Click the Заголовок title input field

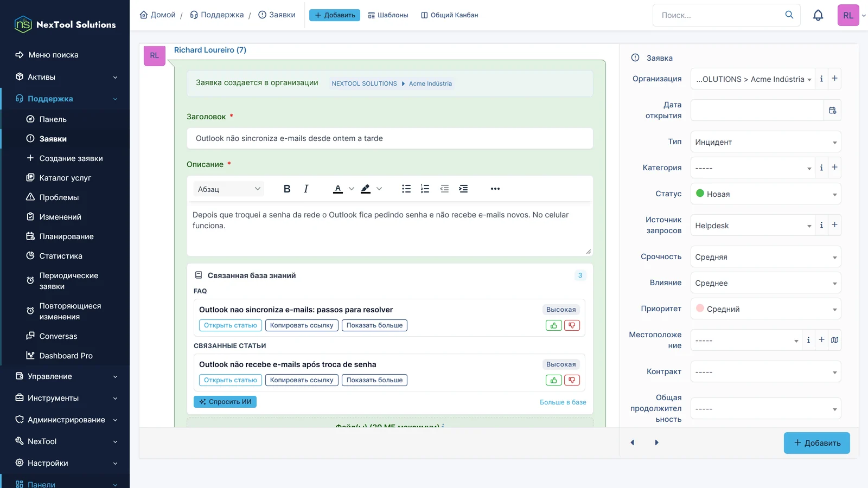tap(390, 138)
